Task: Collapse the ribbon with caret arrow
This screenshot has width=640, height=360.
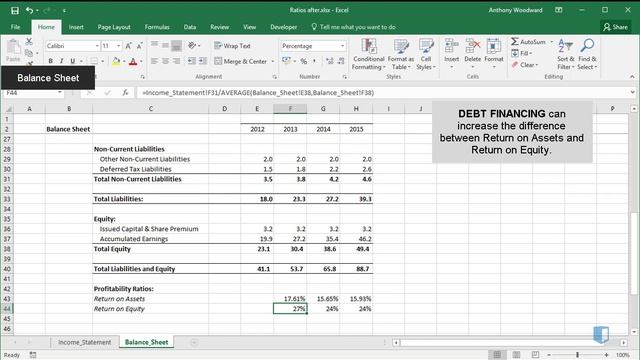Action: click(632, 76)
